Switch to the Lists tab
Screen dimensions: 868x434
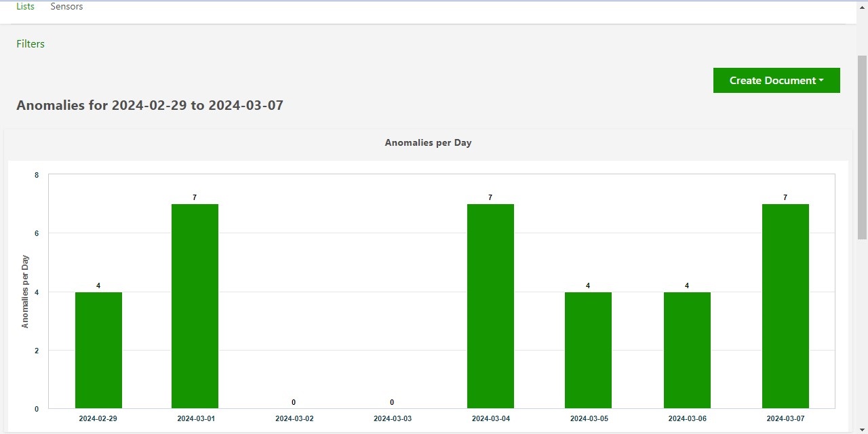pyautogui.click(x=25, y=6)
